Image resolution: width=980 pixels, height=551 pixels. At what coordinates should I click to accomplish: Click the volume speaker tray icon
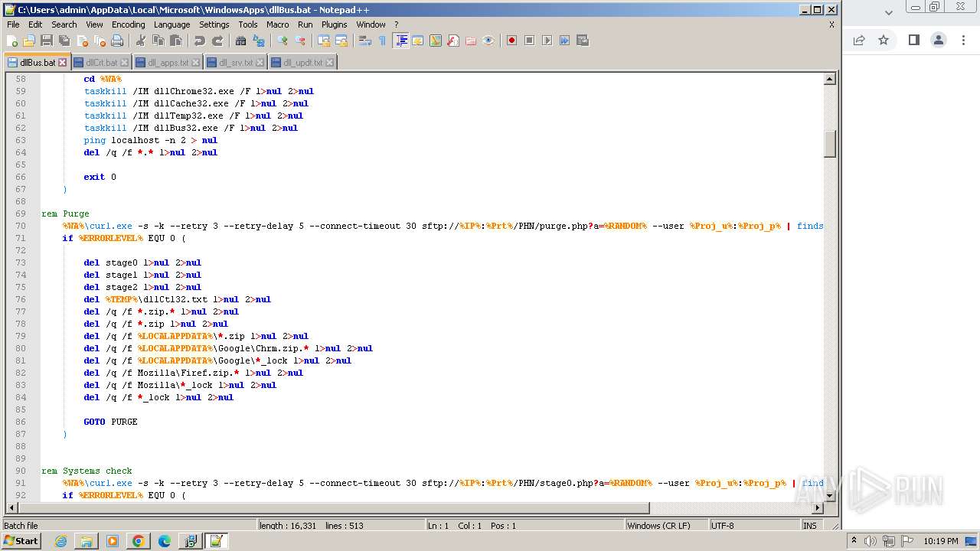click(x=871, y=541)
